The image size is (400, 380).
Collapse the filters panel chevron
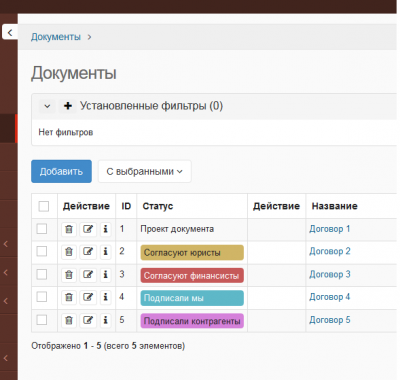(47, 106)
